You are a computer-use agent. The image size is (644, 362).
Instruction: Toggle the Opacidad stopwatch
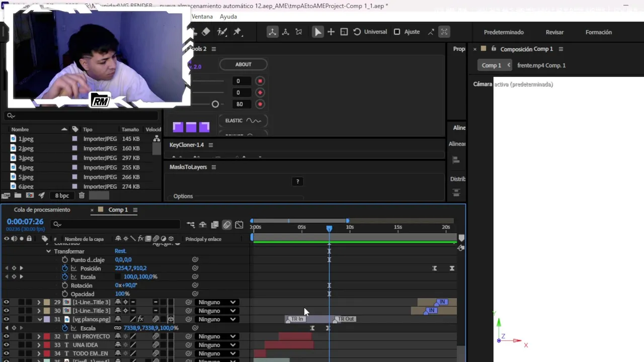tap(65, 294)
